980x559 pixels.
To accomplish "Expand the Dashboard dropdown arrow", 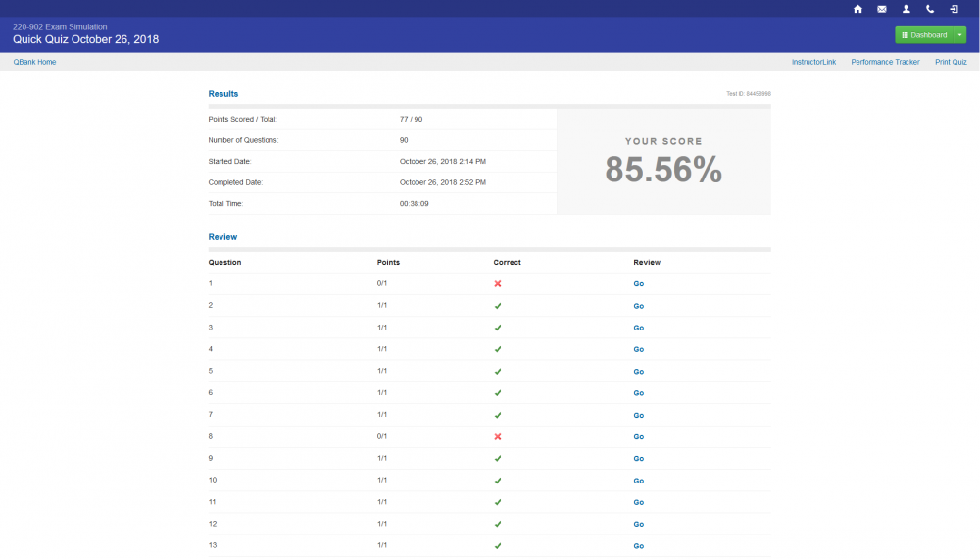I will click(960, 35).
